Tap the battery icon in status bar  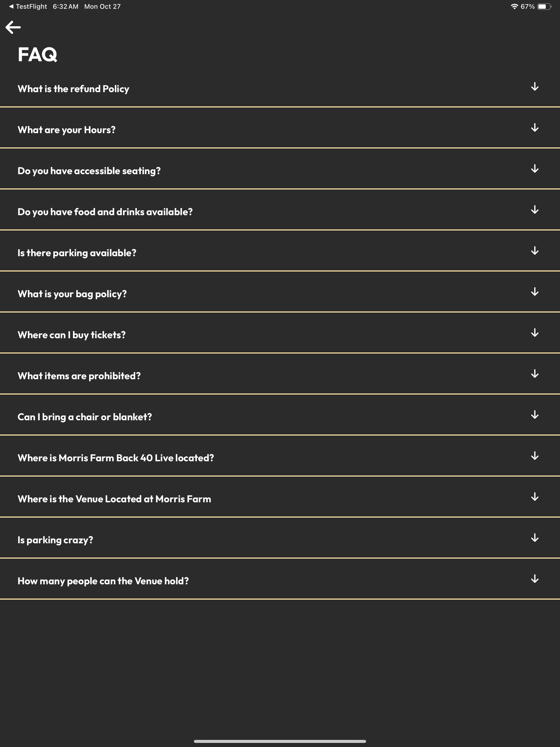click(544, 6)
